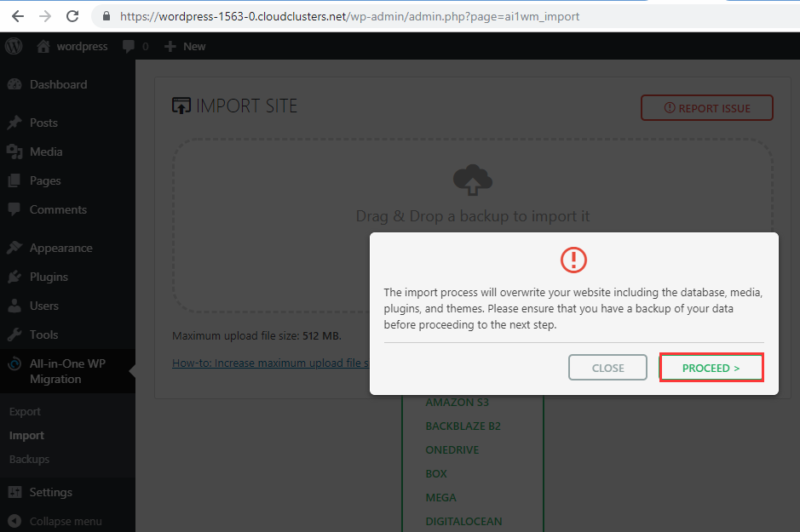This screenshot has height=532, width=800.
Task: Open the increase maximum upload size how-to link
Action: click(x=270, y=363)
